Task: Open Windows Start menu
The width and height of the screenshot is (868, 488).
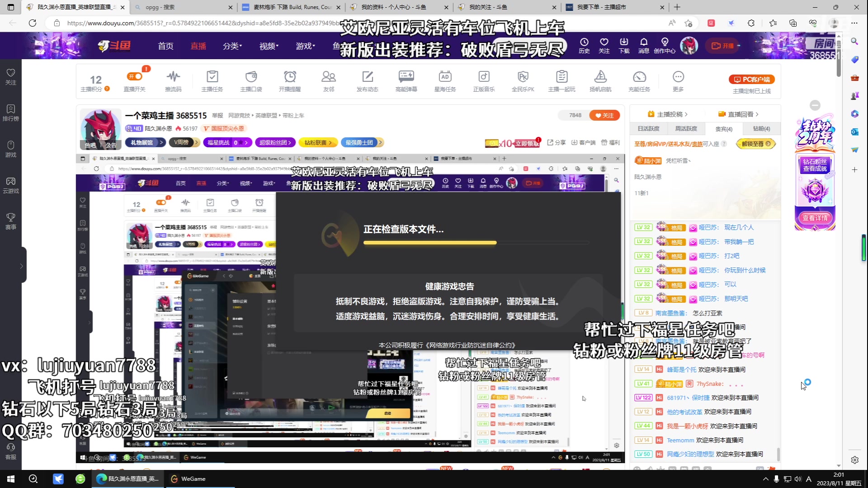Action: (11, 479)
